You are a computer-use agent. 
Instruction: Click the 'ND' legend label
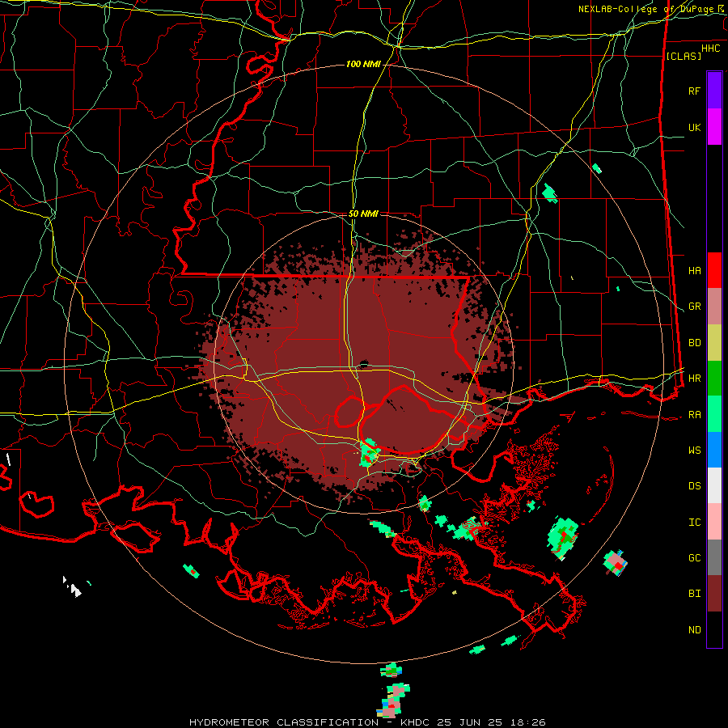694,630
